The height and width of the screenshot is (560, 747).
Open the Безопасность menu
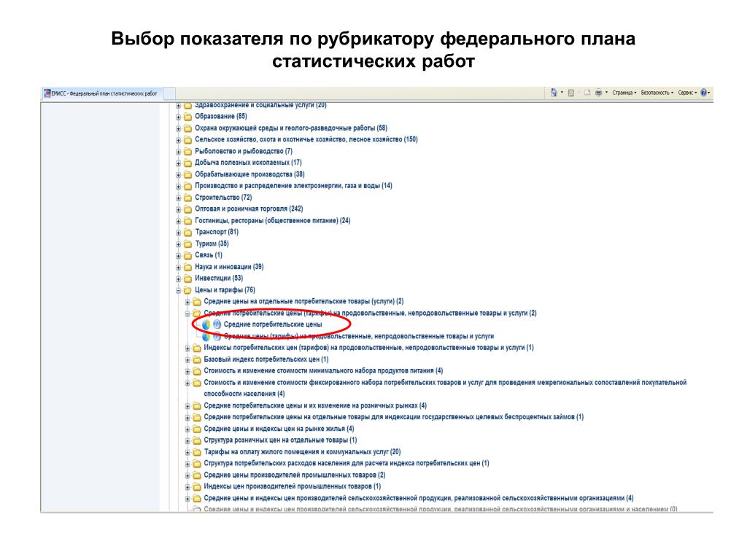coord(657,93)
